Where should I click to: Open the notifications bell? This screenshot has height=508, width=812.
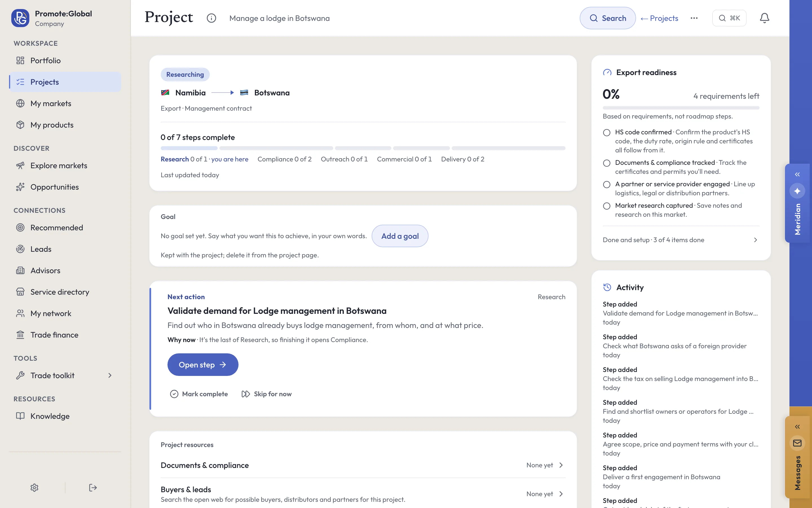tap(764, 18)
